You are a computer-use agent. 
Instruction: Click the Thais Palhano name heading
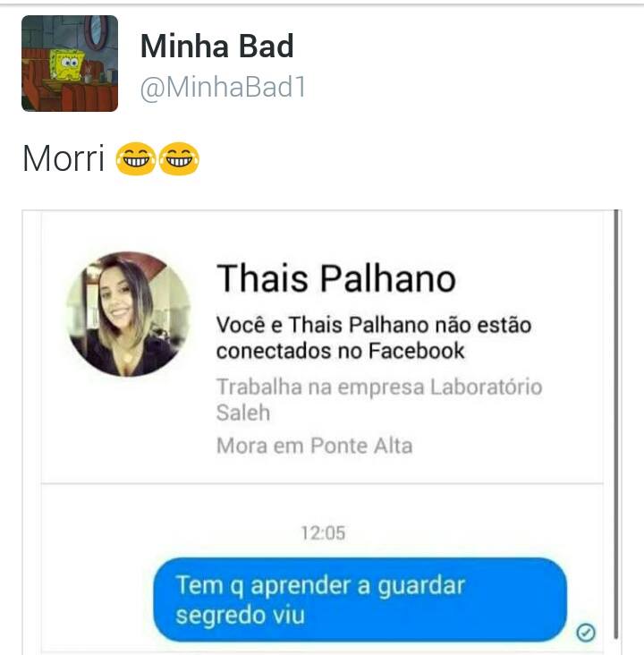[x=336, y=278]
